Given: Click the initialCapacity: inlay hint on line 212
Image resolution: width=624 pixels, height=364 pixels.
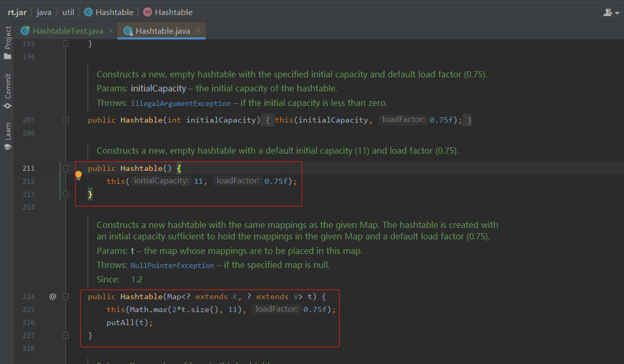Looking at the screenshot, I should pyautogui.click(x=161, y=181).
